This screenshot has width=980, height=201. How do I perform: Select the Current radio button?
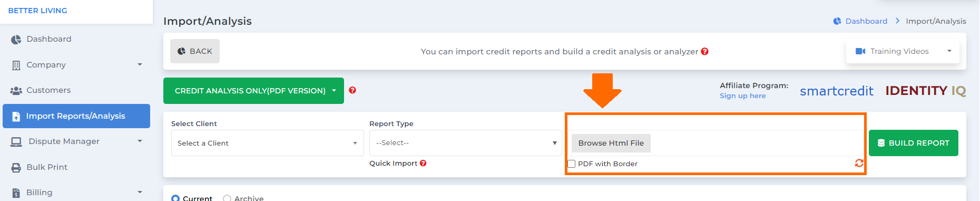pos(175,198)
